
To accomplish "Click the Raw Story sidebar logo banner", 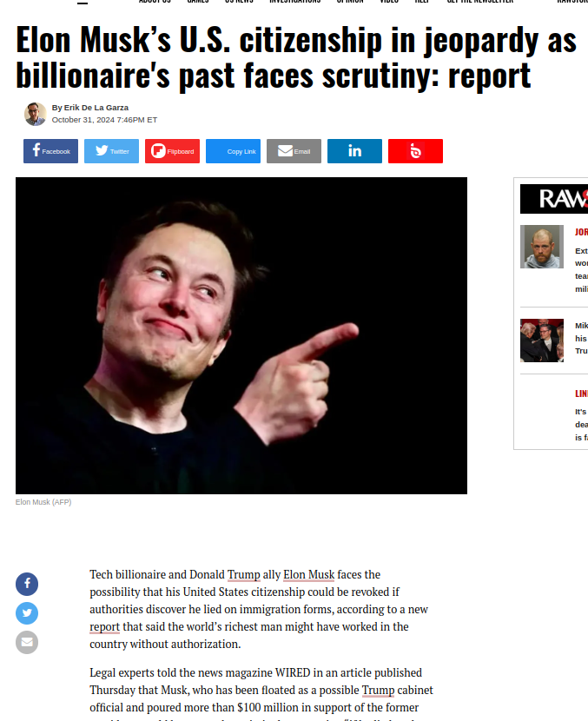I will coord(554,199).
